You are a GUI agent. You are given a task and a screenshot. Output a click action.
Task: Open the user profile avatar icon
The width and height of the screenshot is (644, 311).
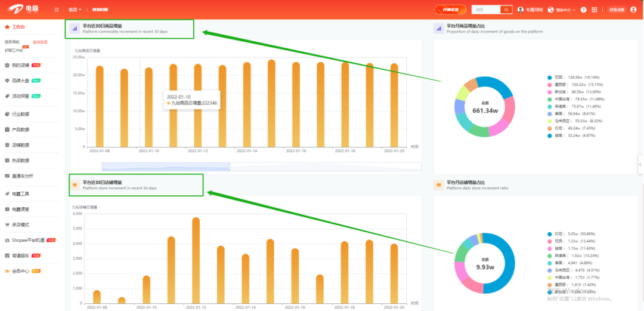pyautogui.click(x=633, y=10)
